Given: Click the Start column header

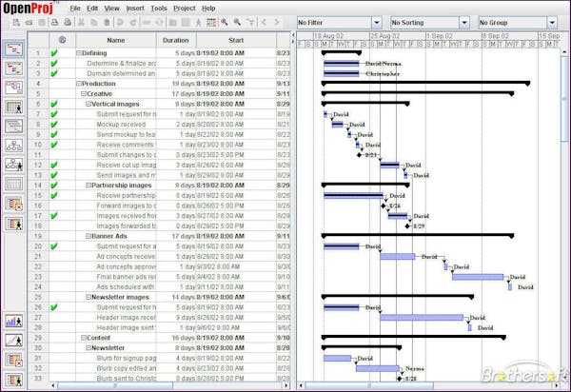Looking at the screenshot, I should (236, 40).
